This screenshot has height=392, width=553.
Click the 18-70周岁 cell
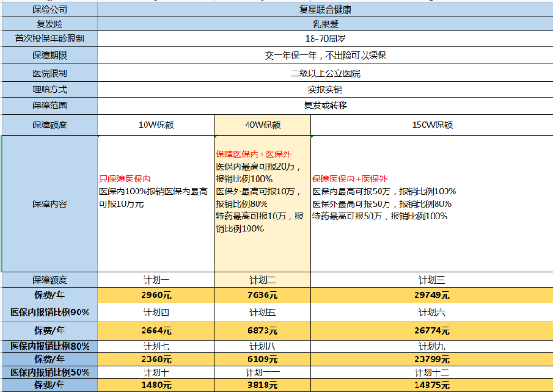click(325, 39)
